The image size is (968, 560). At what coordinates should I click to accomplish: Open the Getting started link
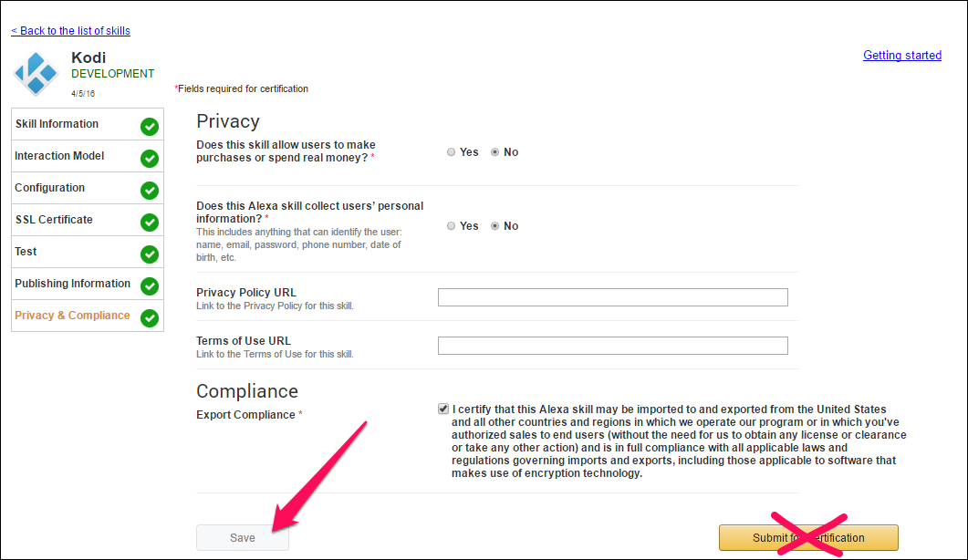[x=902, y=55]
